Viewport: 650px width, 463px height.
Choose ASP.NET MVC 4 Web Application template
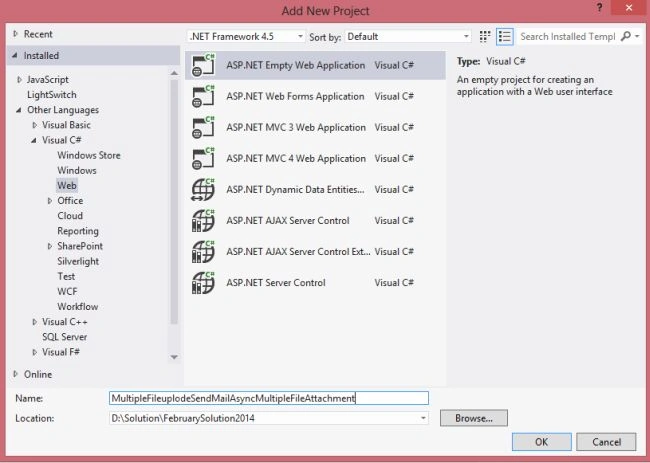[315, 158]
